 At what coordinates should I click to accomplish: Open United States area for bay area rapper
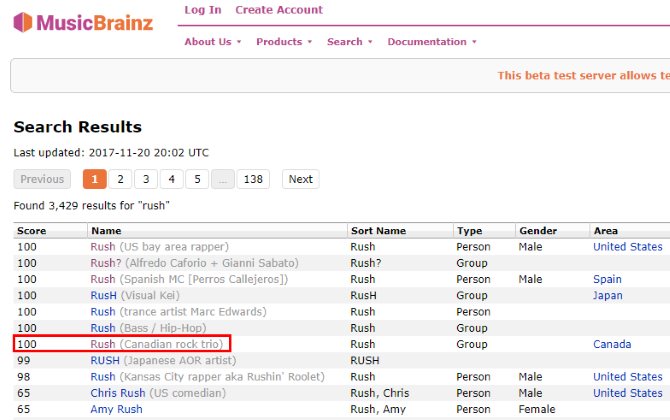coord(628,247)
